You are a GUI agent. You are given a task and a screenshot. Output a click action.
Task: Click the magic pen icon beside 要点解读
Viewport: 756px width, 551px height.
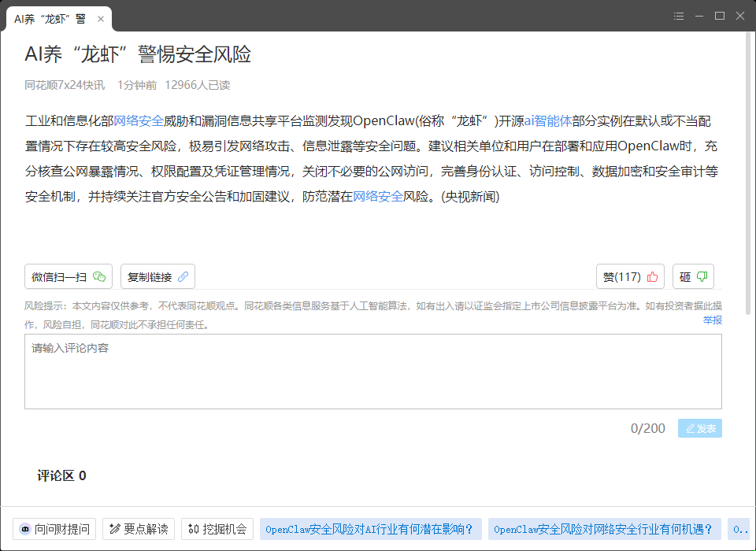tap(115, 529)
